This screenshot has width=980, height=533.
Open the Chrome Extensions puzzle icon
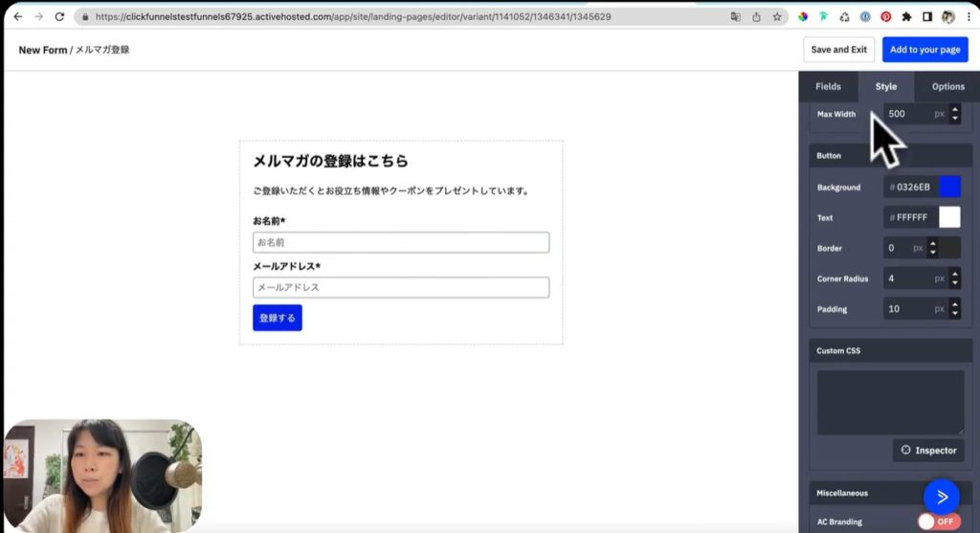(x=906, y=17)
